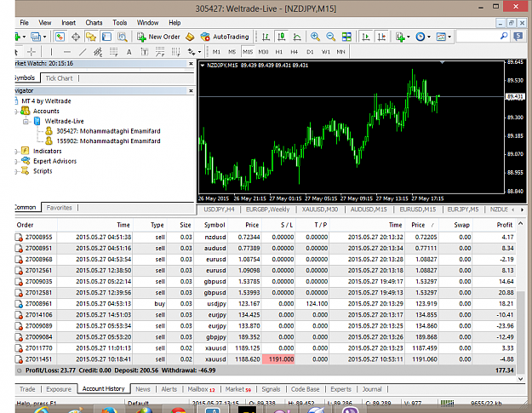This screenshot has width=532, height=413.
Task: Expand the Expert Advisors tree node
Action: coord(16,162)
